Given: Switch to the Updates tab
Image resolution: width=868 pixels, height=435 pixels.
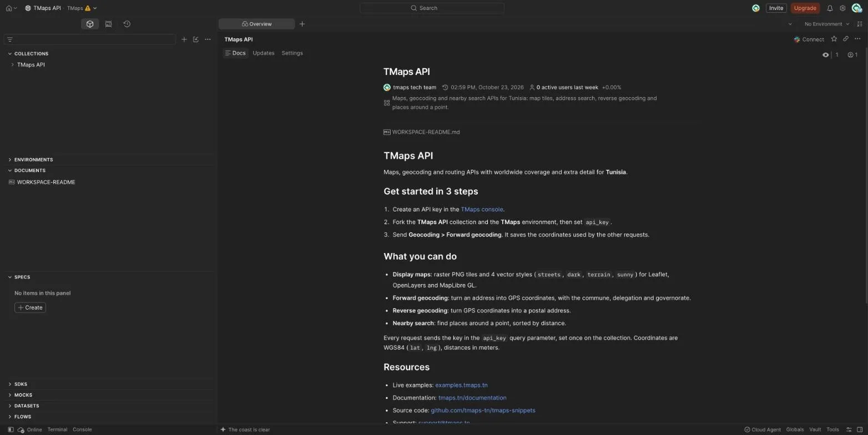Looking at the screenshot, I should point(263,53).
